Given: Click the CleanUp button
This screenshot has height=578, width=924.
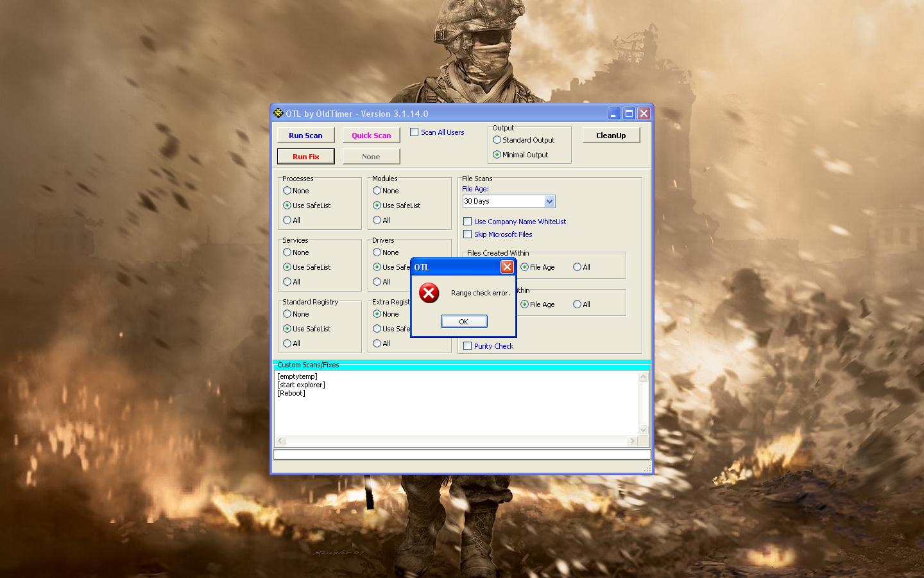Looking at the screenshot, I should 611,135.
